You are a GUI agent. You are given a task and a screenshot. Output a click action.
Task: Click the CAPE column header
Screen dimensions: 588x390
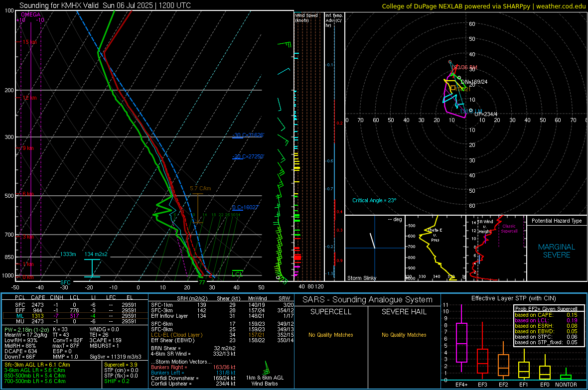click(38, 297)
